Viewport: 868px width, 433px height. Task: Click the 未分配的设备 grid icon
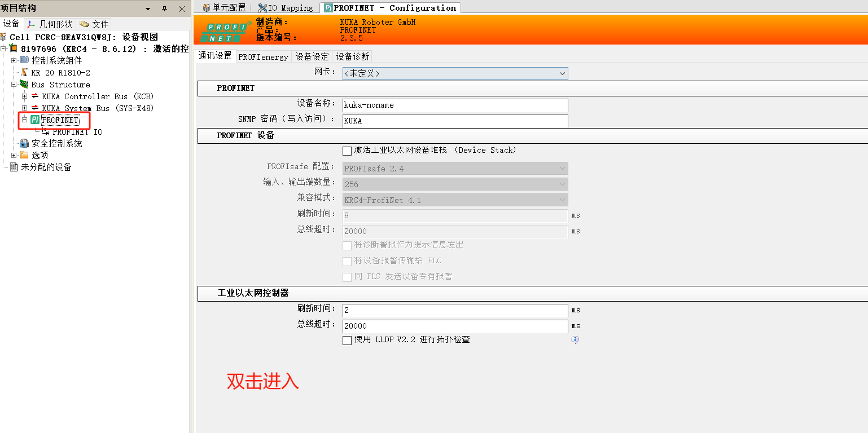tap(14, 167)
